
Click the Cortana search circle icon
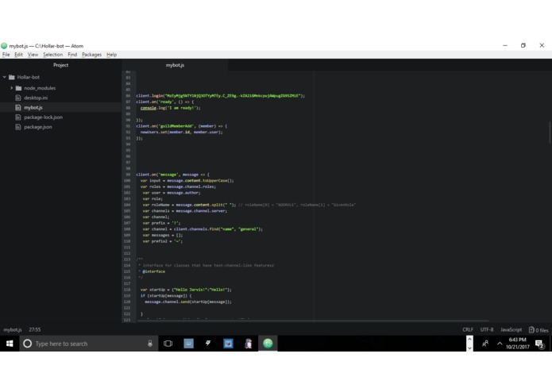(x=28, y=344)
